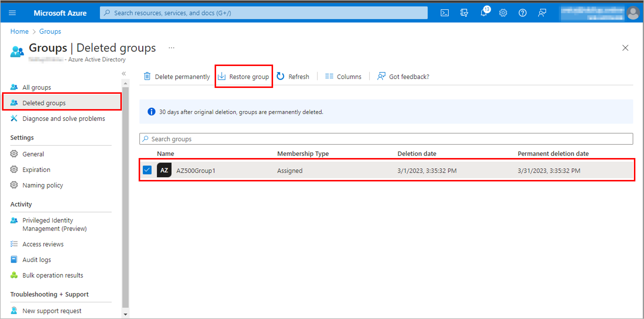
Task: Click Got feedback? link
Action: [x=403, y=77]
